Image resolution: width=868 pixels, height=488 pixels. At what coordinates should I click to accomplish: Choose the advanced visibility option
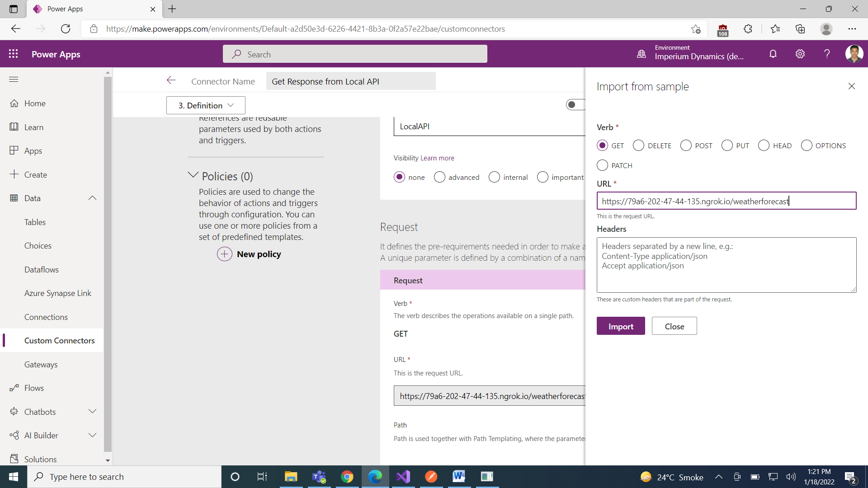pyautogui.click(x=439, y=177)
